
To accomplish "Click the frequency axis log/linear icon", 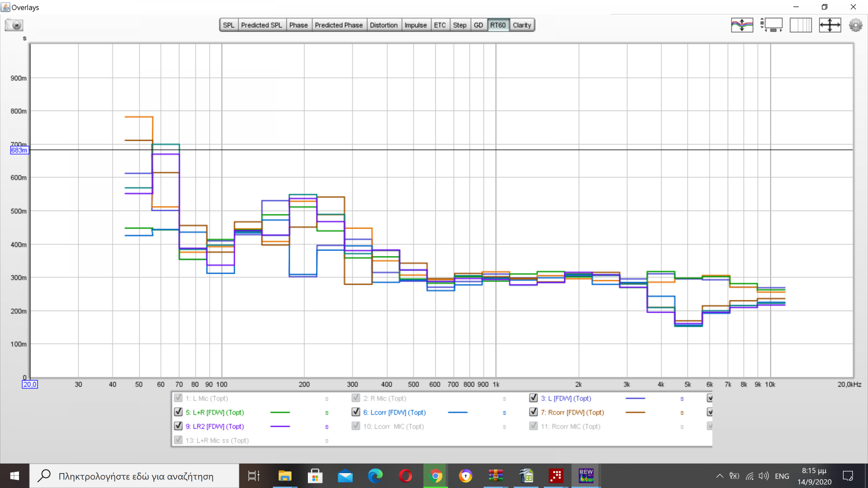I will click(x=801, y=25).
